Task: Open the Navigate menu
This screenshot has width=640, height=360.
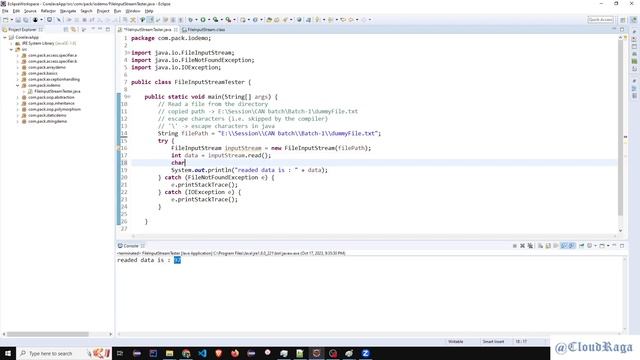Action: 68,11
